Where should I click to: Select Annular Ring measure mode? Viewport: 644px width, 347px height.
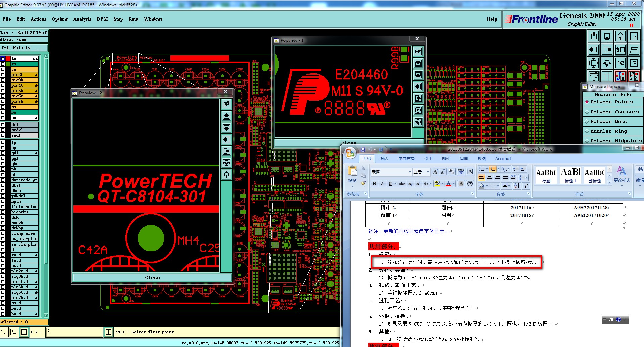click(613, 131)
